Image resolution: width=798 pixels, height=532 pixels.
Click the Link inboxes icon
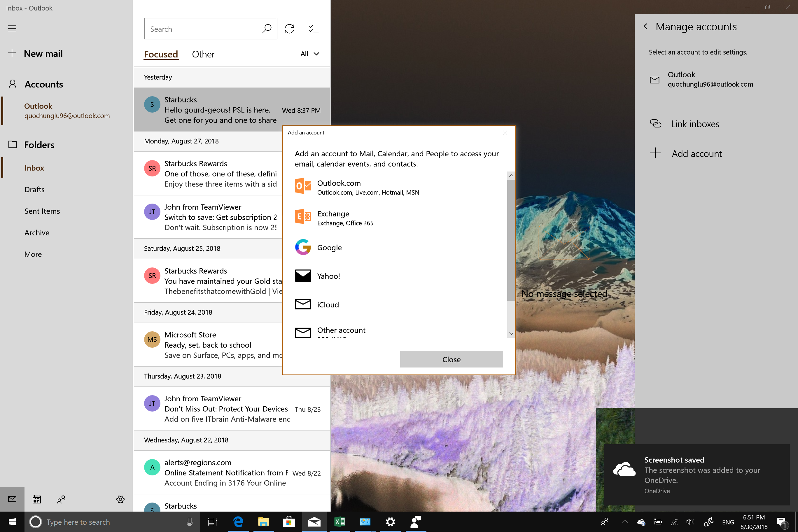coord(655,123)
